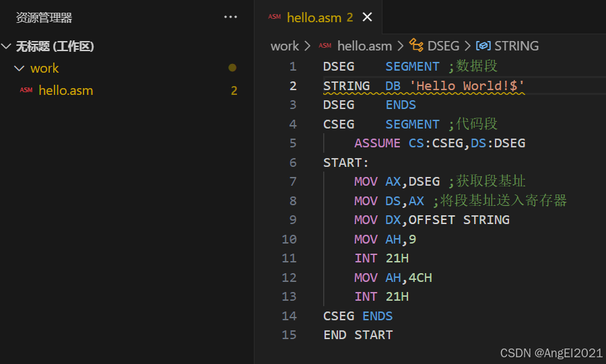
Task: Click the DSEG segment symbol icon in breadcrumb
Action: coord(416,45)
